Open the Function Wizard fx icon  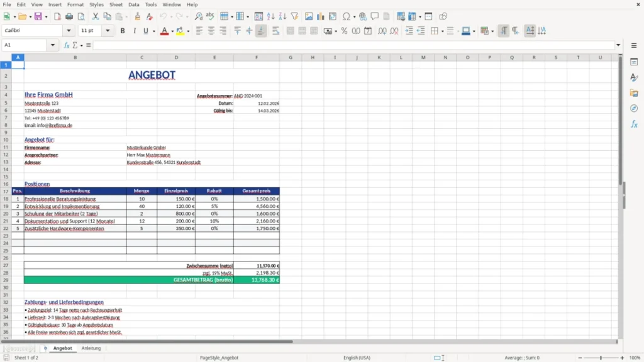tap(67, 45)
